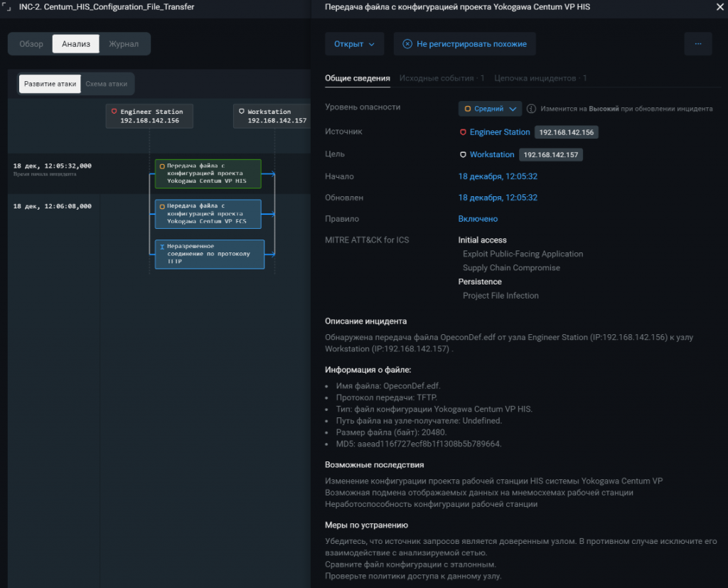
Task: Open the Открыт status dropdown
Action: tap(354, 44)
